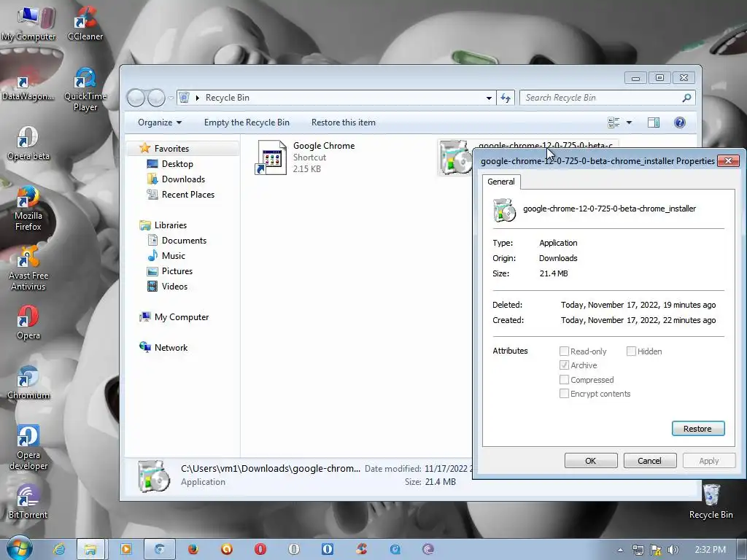Select Libraries in the navigation pane
Viewport: 747px width, 560px height.
170,225
